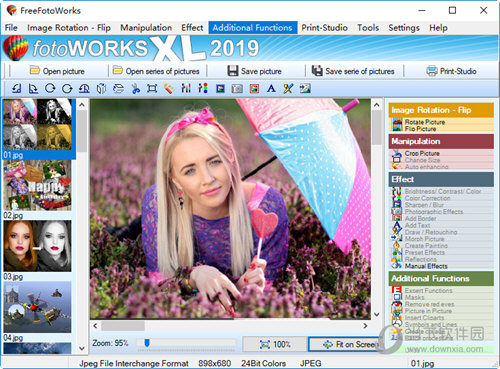Open the Effect menu in menu bar
The image size is (500, 369).
pyautogui.click(x=192, y=28)
